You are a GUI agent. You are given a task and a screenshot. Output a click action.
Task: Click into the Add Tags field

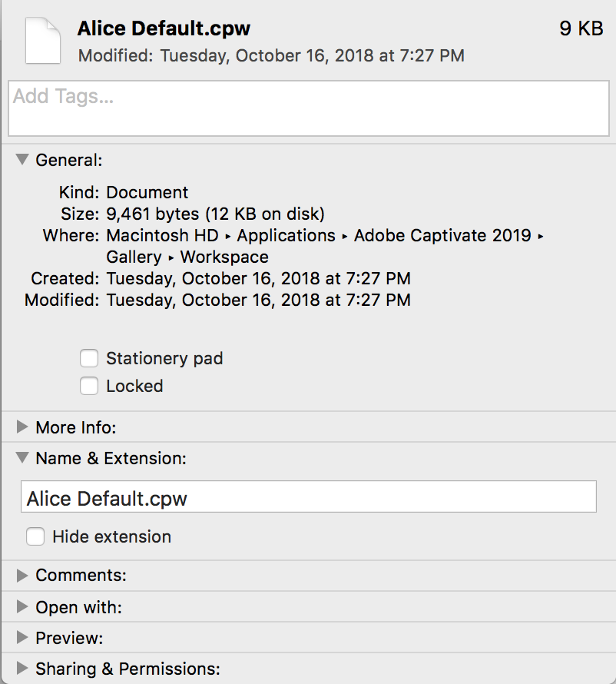click(307, 108)
